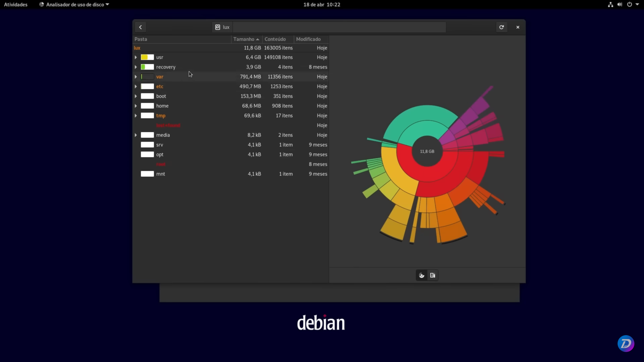This screenshot has height=362, width=644.
Task: Click the blue D watermark logo
Action: tap(626, 343)
